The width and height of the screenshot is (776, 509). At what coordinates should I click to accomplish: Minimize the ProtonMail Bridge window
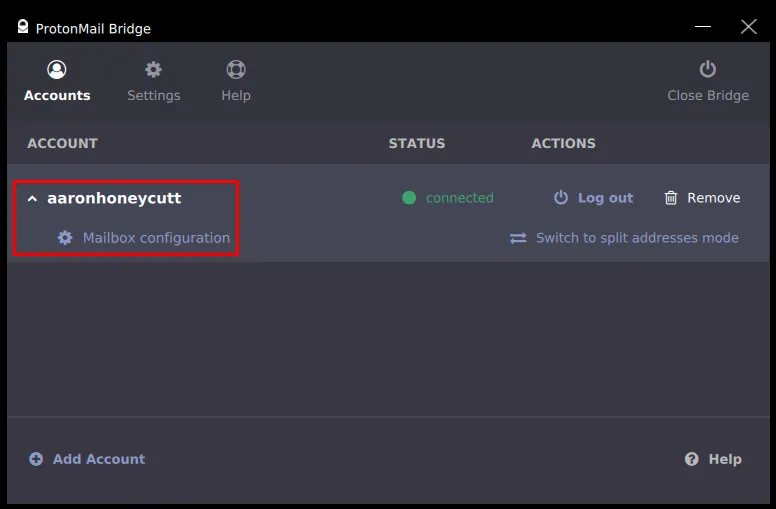coord(703,26)
